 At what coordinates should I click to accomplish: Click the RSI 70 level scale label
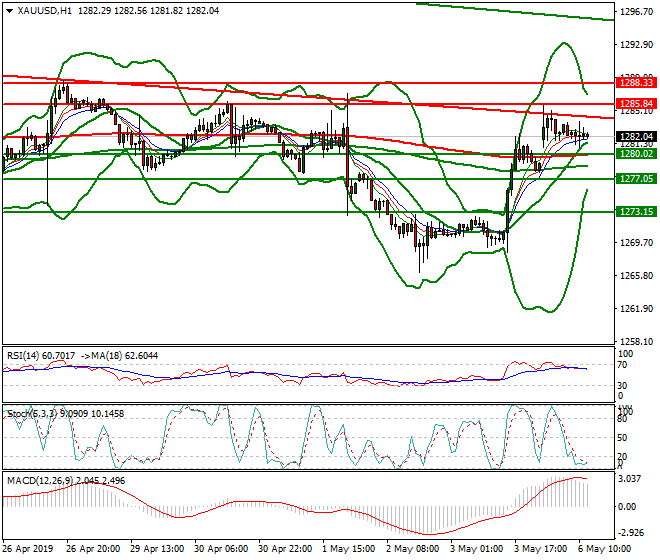click(622, 365)
